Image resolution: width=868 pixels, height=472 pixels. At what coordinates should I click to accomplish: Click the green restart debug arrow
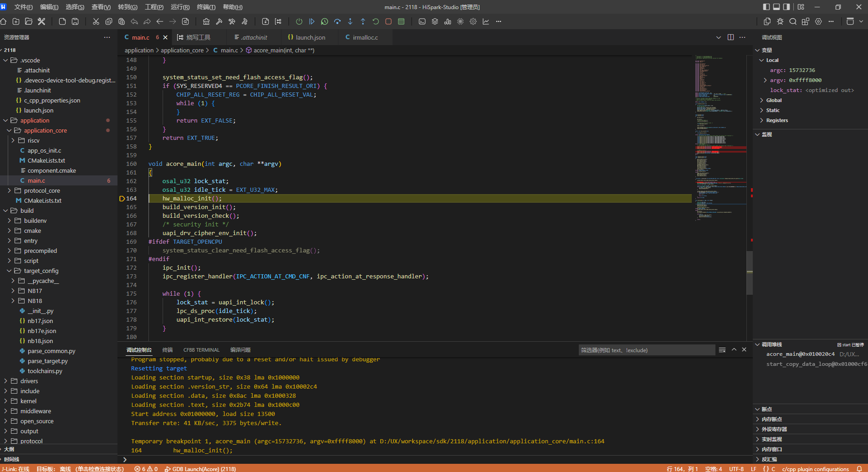(x=376, y=21)
